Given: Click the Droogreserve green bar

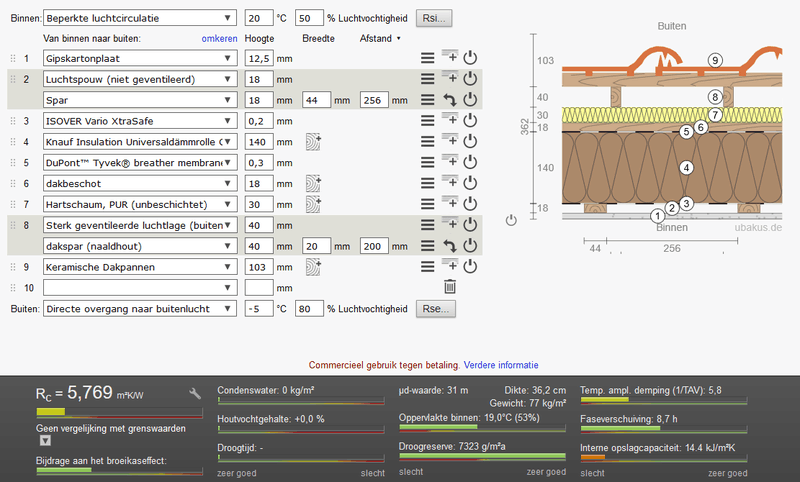Looking at the screenshot, I should (x=482, y=456).
